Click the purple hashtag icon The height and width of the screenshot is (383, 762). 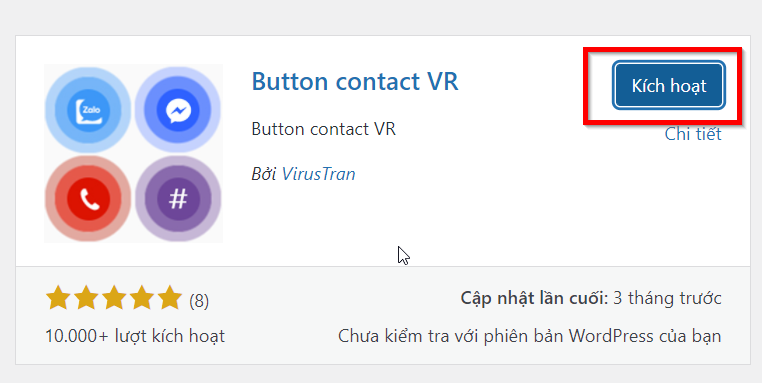(178, 198)
